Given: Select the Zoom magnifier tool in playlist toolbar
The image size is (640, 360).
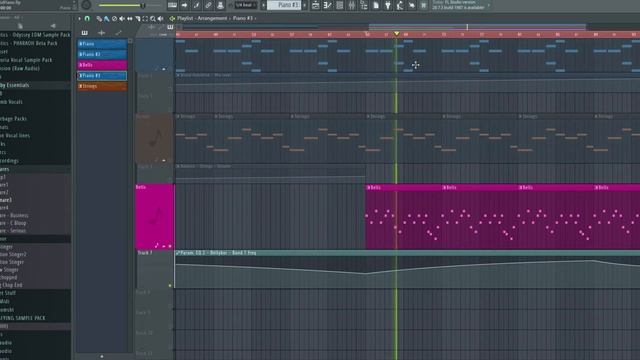Looking at the screenshot, I should 153,18.
